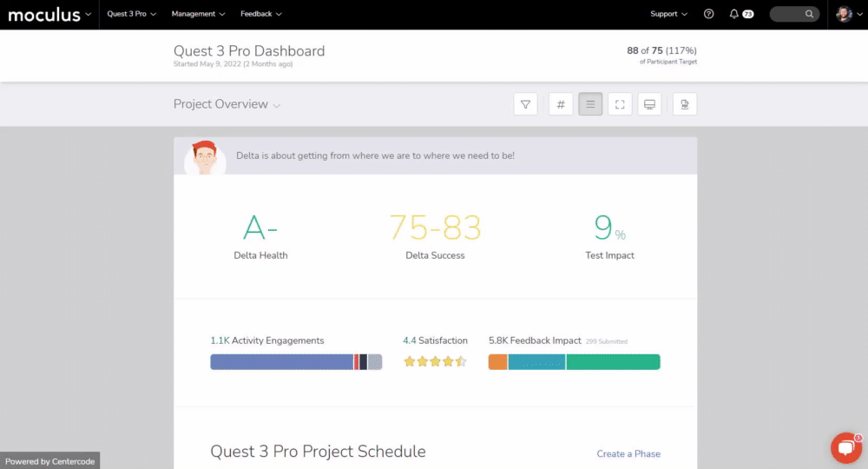This screenshot has width=868, height=469.
Task: Click the 75-83 Delta Success score
Action: click(x=435, y=228)
